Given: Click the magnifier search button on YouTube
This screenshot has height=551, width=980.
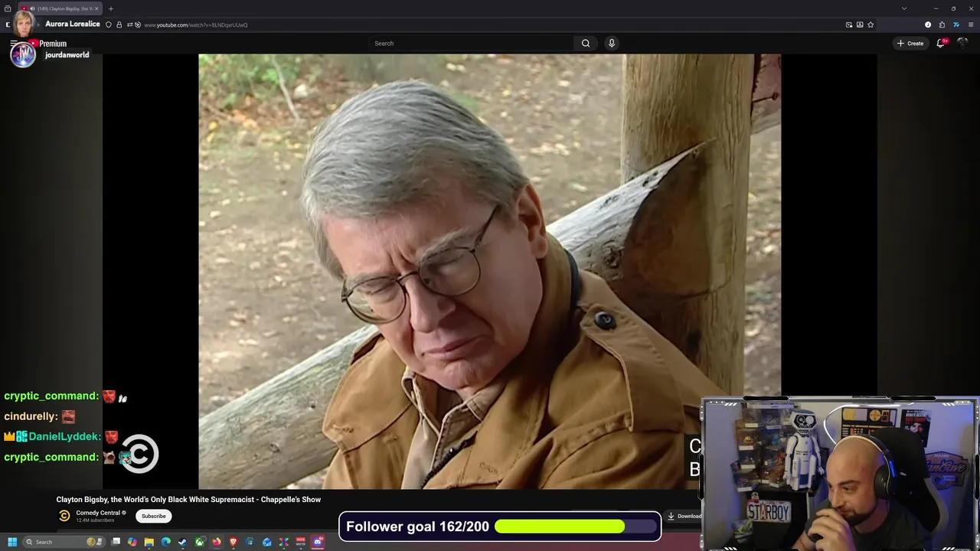Looking at the screenshot, I should pos(586,44).
